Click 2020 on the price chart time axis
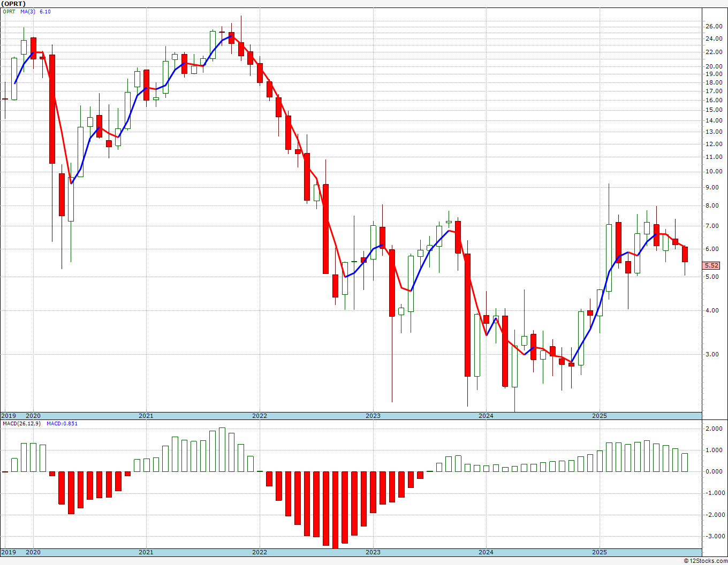This screenshot has width=728, height=565. click(x=33, y=416)
